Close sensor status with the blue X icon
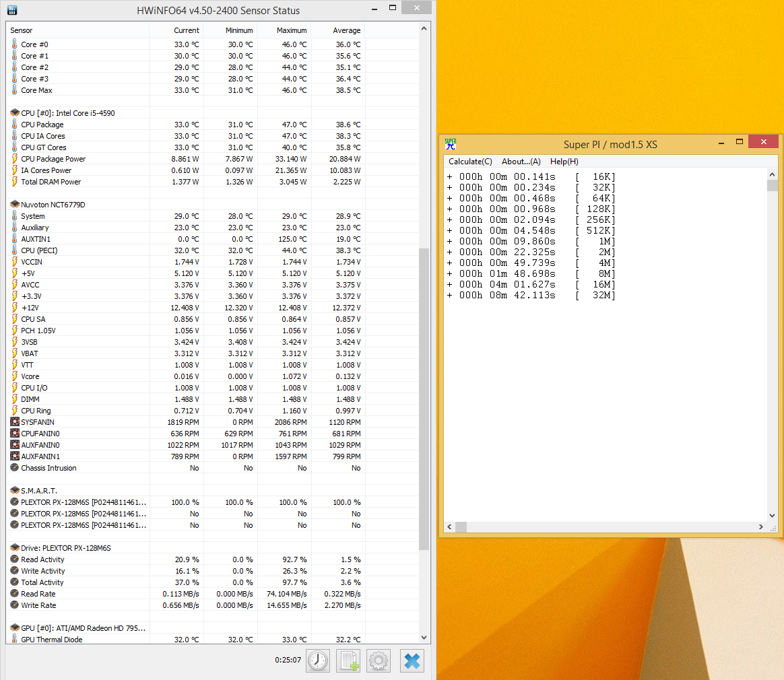 coord(412,660)
